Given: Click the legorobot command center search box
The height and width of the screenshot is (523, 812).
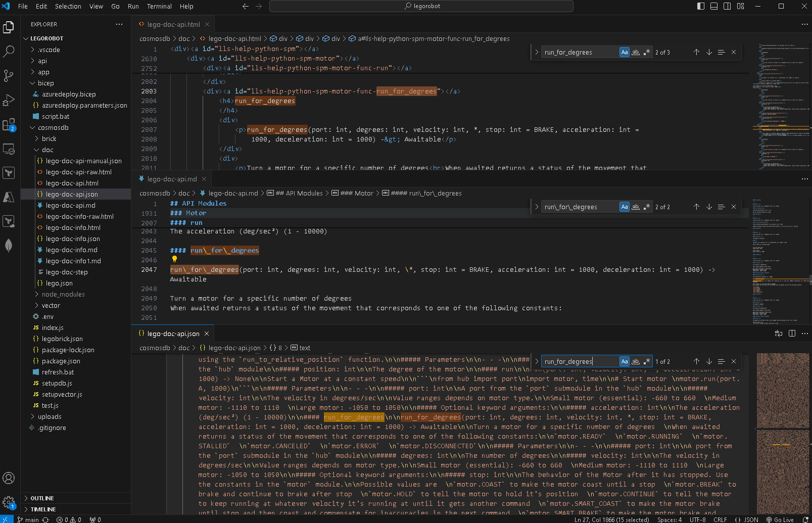Looking at the screenshot, I should (x=421, y=6).
